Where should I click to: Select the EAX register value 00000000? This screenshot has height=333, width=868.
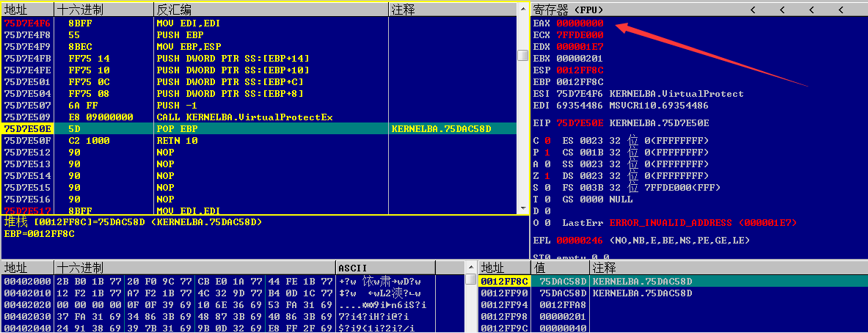click(x=580, y=23)
